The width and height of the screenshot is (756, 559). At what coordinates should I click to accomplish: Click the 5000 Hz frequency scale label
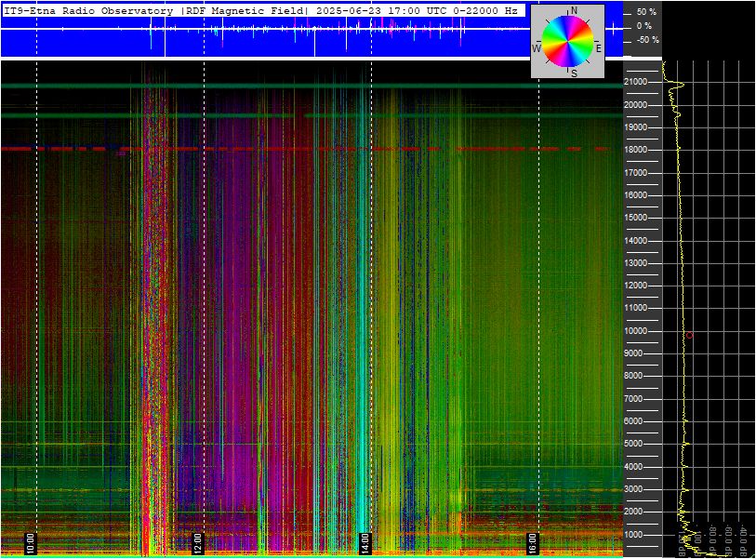[637, 444]
